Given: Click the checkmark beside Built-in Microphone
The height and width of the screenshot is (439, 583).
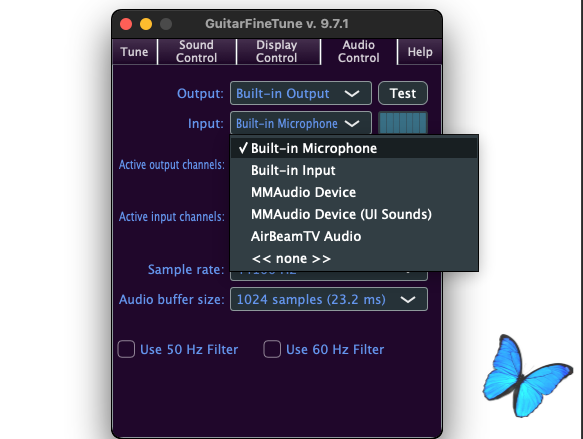Looking at the screenshot, I should 243,148.
